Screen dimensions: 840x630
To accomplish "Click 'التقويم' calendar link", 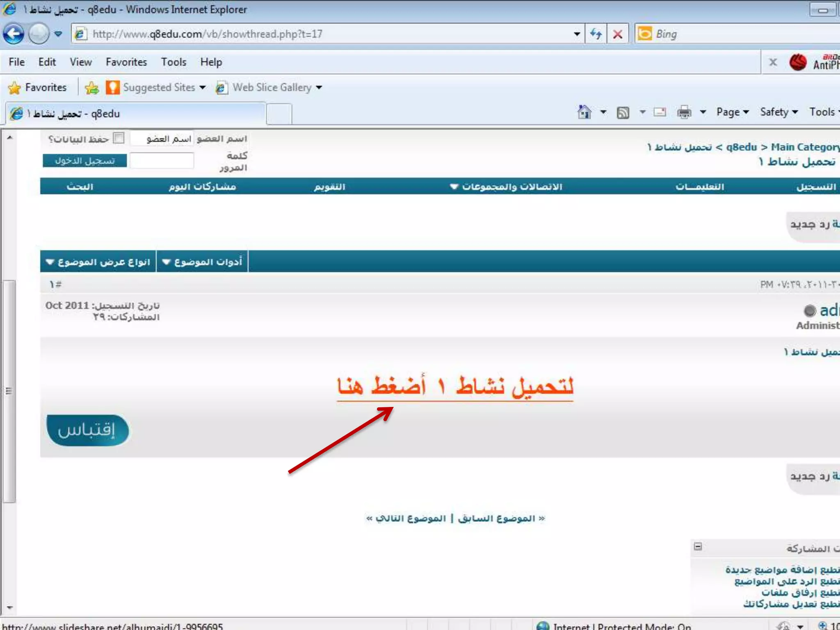I will pyautogui.click(x=329, y=187).
